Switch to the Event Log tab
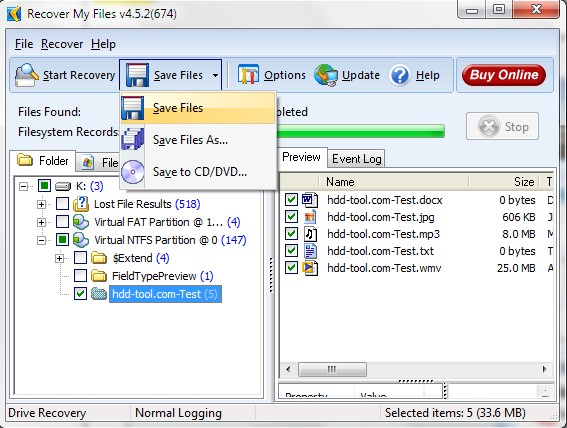The height and width of the screenshot is (428, 567). click(x=357, y=159)
